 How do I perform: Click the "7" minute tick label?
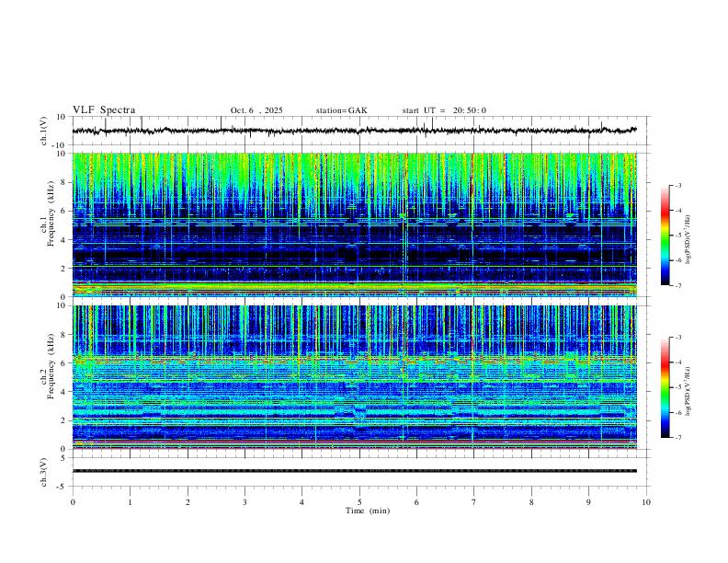(474, 502)
